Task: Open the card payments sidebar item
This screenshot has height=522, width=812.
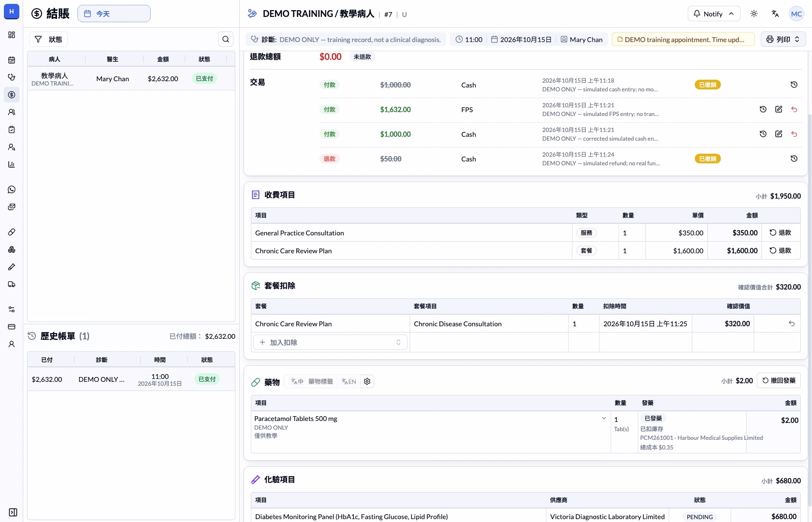Action: pos(12,327)
